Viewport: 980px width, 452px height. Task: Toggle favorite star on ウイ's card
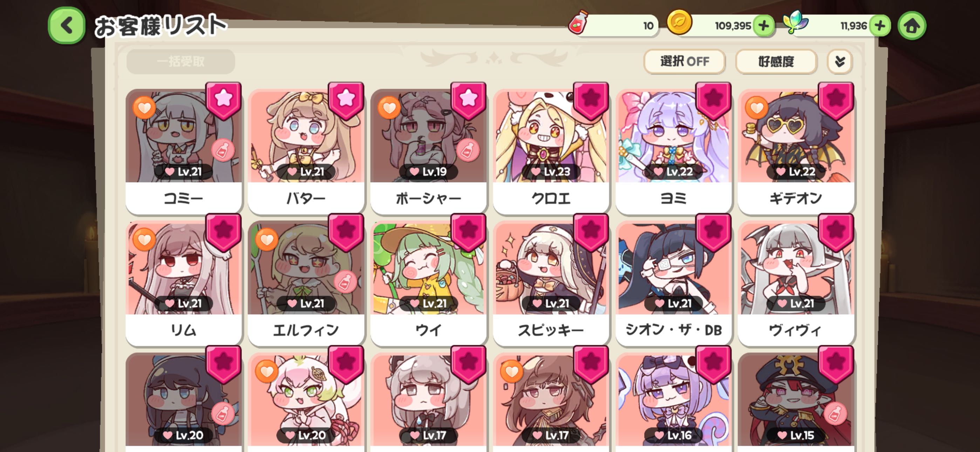[468, 232]
